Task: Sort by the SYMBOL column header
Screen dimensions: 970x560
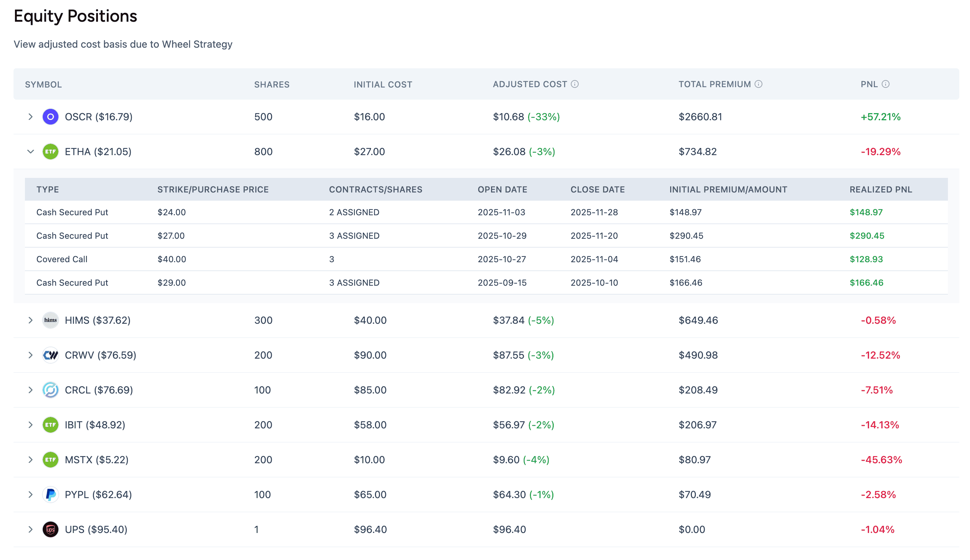Action: (x=43, y=84)
